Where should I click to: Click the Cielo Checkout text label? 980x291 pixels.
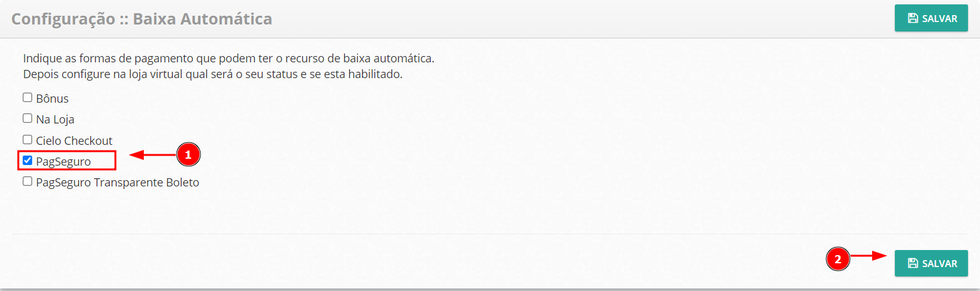pos(74,140)
